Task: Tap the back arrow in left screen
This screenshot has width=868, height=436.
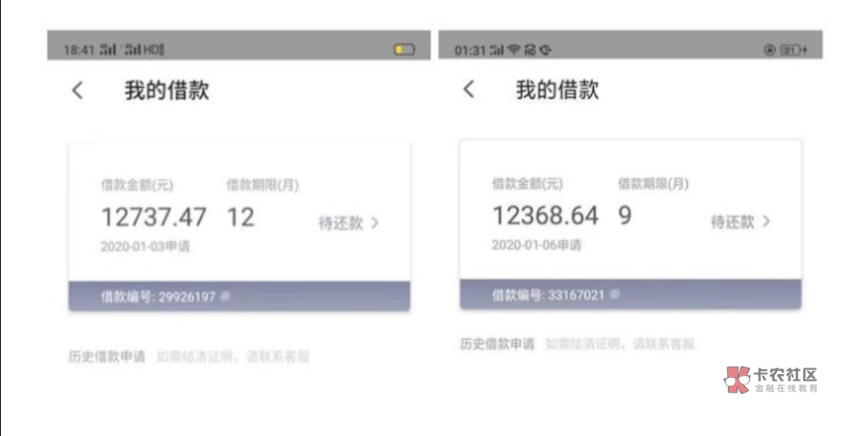Action: point(77,91)
